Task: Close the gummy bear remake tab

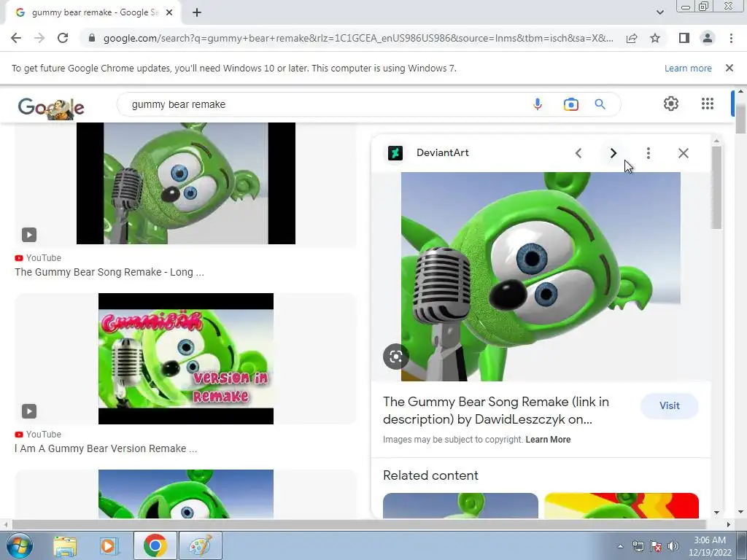Action: pyautogui.click(x=169, y=13)
